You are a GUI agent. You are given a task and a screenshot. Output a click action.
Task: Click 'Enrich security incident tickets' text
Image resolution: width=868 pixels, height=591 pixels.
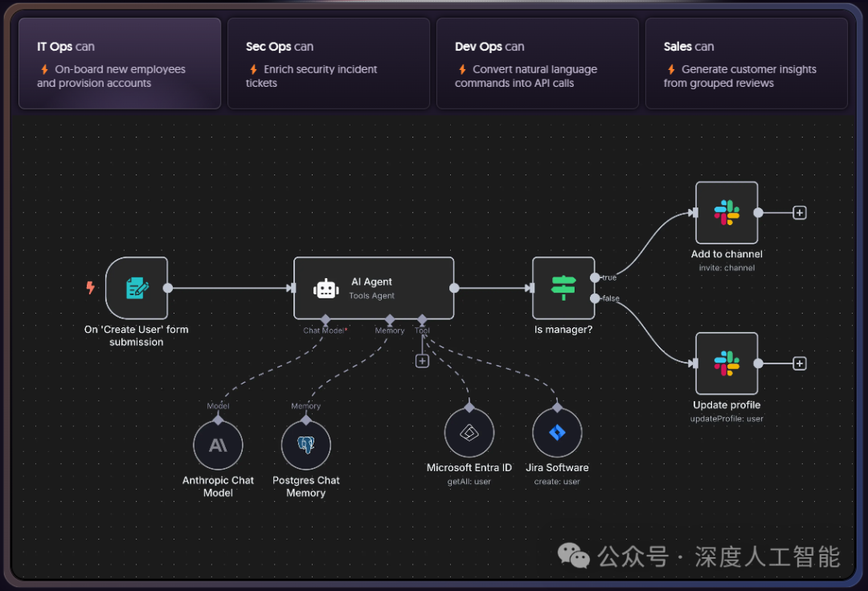point(312,76)
